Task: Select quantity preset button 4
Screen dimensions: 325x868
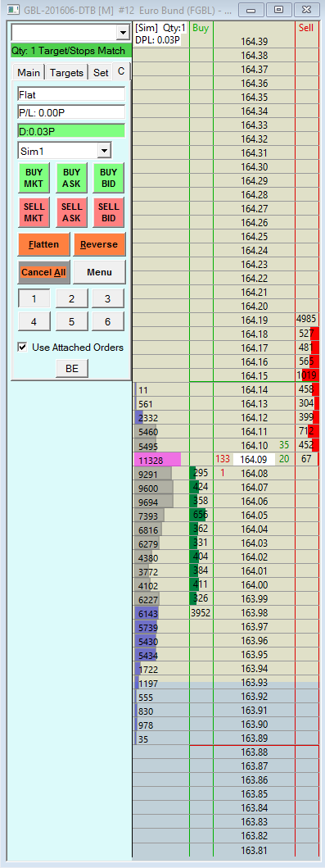Action: click(34, 321)
